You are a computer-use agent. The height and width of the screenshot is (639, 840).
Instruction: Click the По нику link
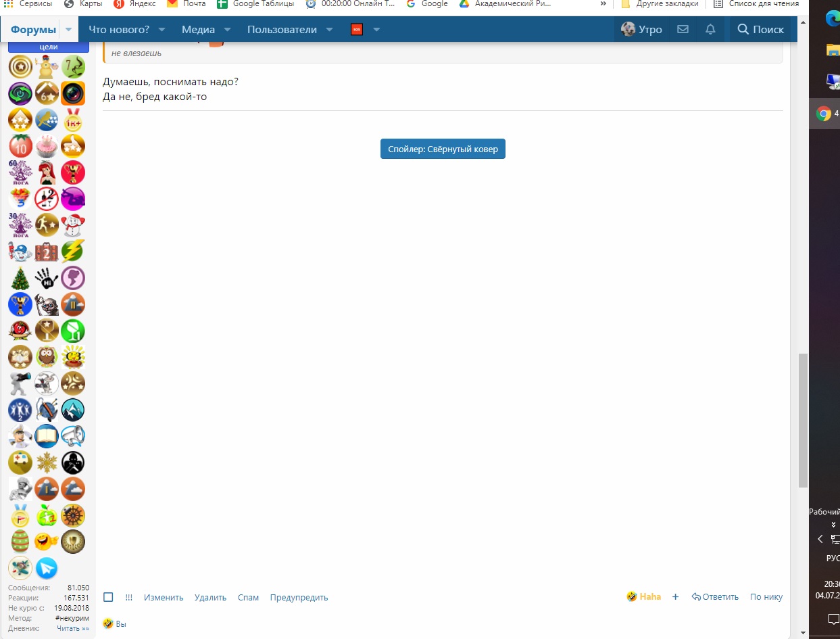click(766, 597)
